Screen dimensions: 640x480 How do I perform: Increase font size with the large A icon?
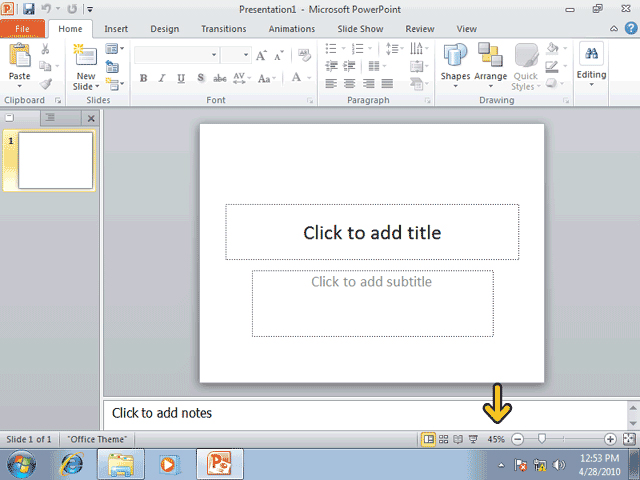point(261,56)
